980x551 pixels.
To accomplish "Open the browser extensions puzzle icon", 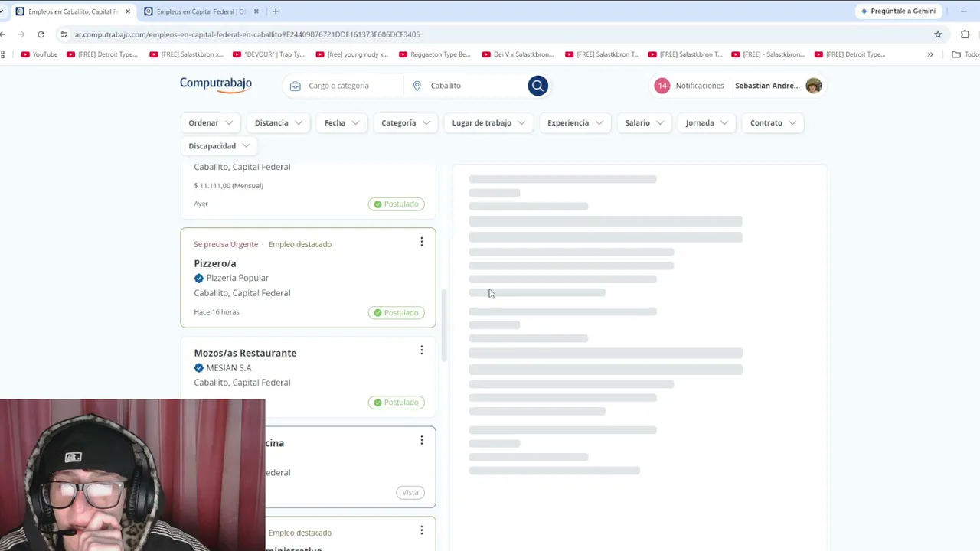I will [x=965, y=34].
